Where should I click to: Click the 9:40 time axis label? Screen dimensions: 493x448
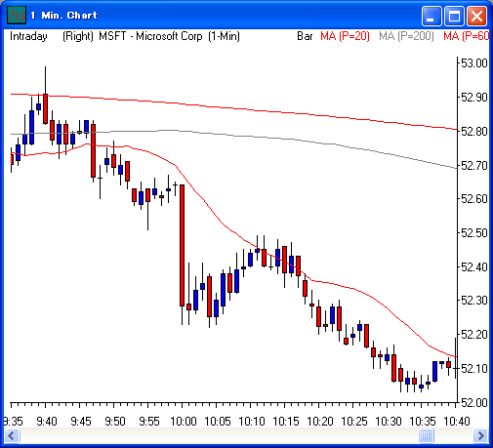47,422
